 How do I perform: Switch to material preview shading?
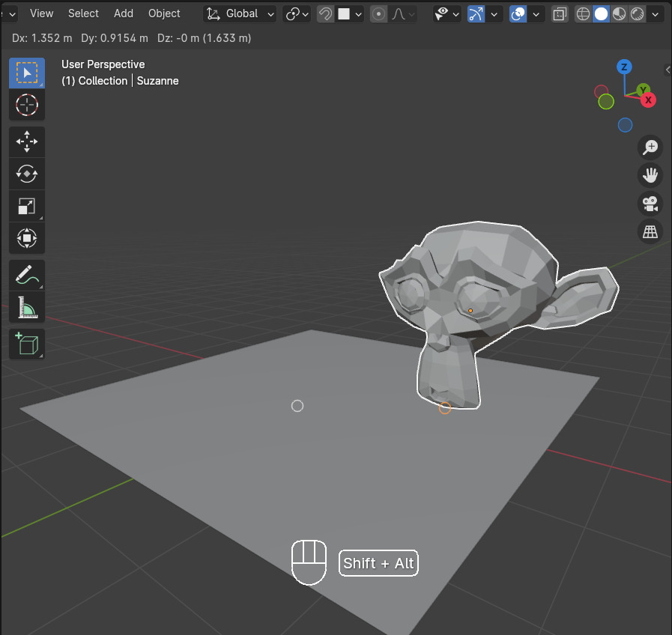click(620, 14)
